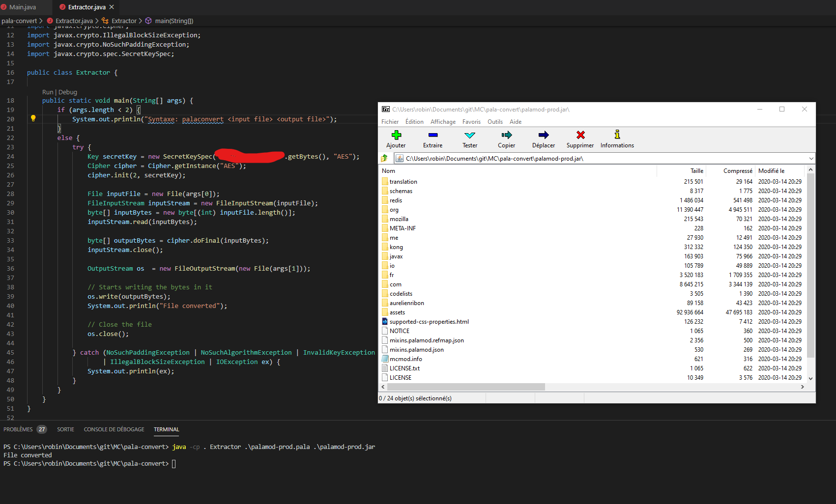Click the Copier arrow icon
This screenshot has width=836, height=504.
coord(506,135)
